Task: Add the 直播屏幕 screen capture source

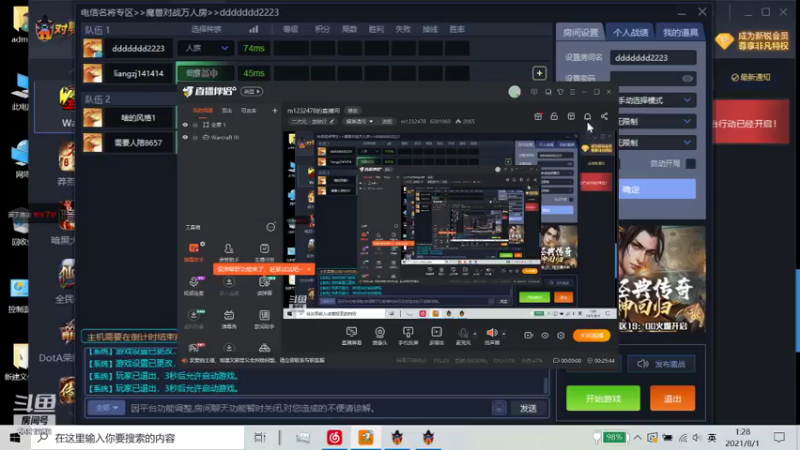Action: 352,336
